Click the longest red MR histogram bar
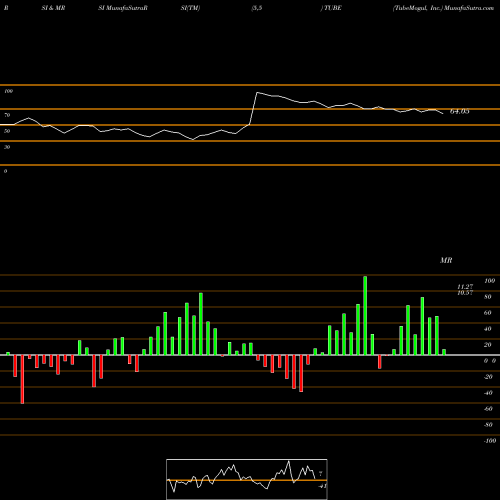The image size is (500, 500). click(x=22, y=379)
